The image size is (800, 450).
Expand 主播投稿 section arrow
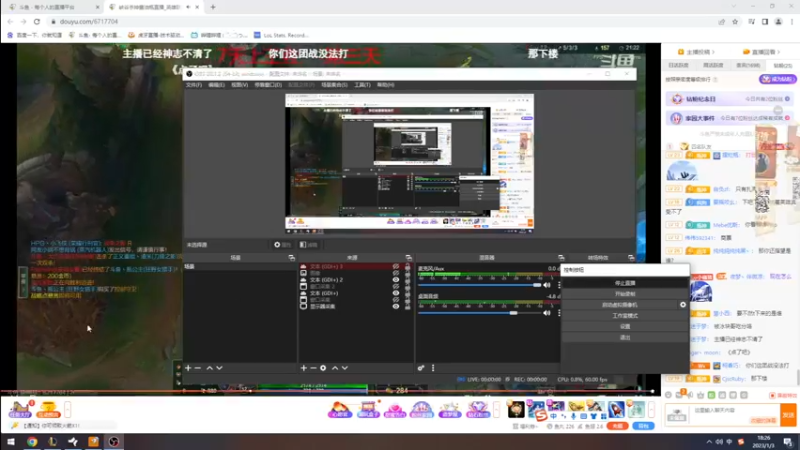(x=713, y=52)
